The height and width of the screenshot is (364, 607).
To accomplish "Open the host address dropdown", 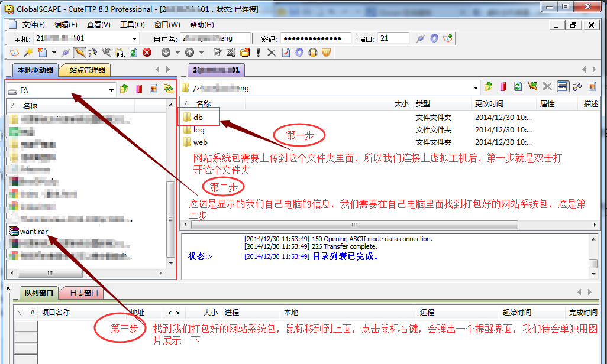I will (x=134, y=38).
